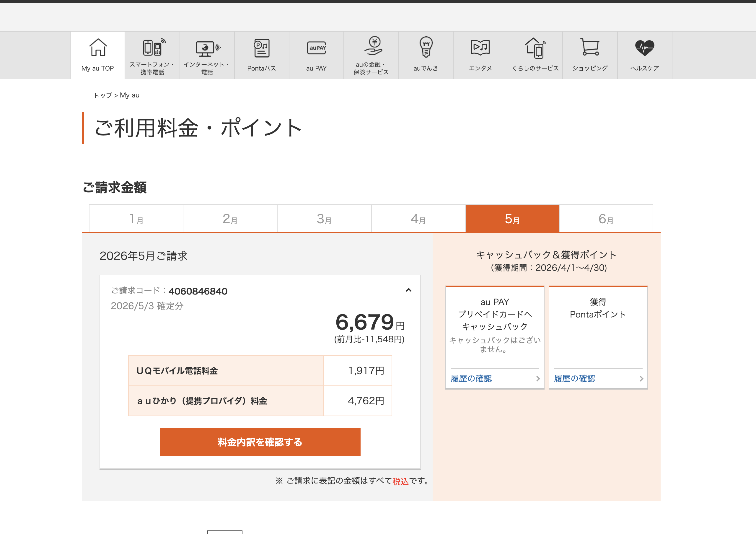Select the 4月 billing tab
The height and width of the screenshot is (534, 756).
[418, 219]
